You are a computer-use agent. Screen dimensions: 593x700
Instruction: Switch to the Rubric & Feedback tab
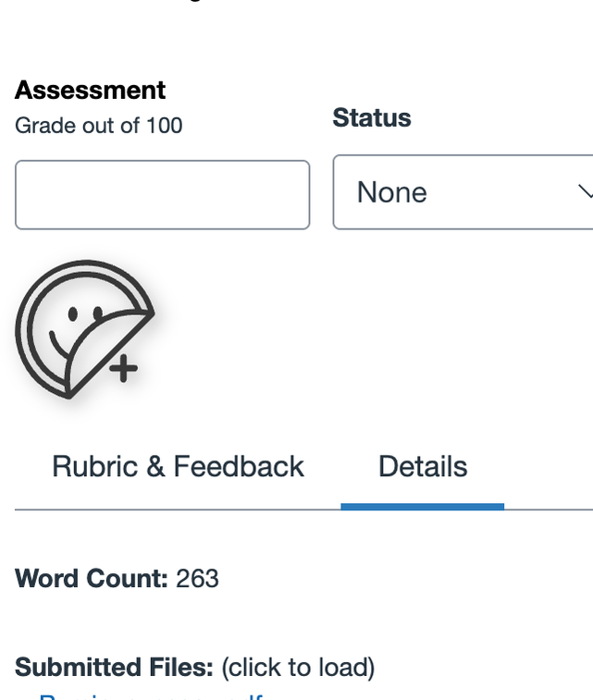pyautogui.click(x=178, y=466)
